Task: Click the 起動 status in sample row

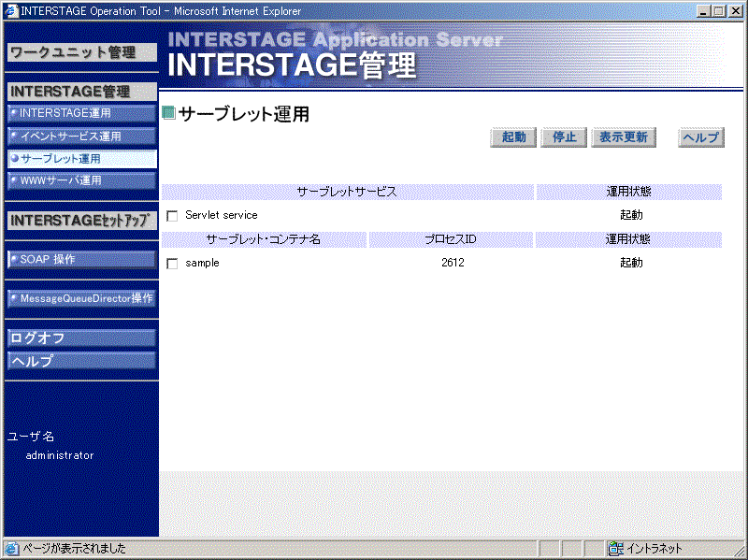Action: [631, 263]
